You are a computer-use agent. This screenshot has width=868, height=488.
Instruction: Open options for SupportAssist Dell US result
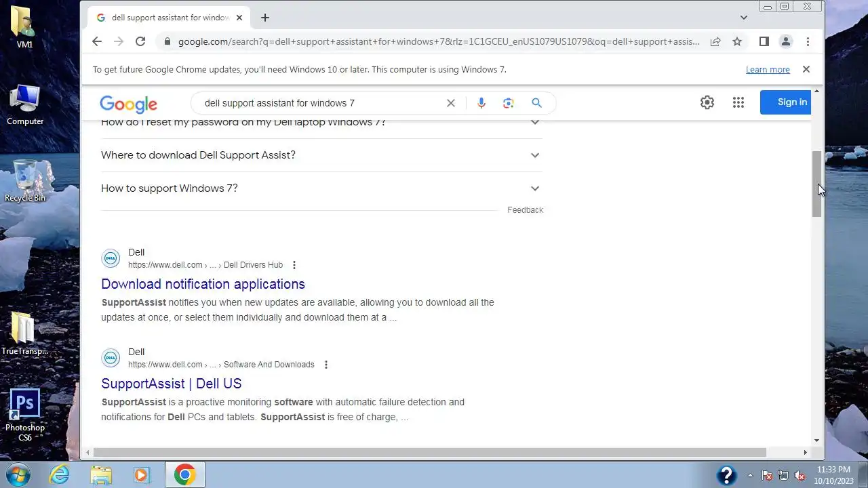(x=326, y=365)
